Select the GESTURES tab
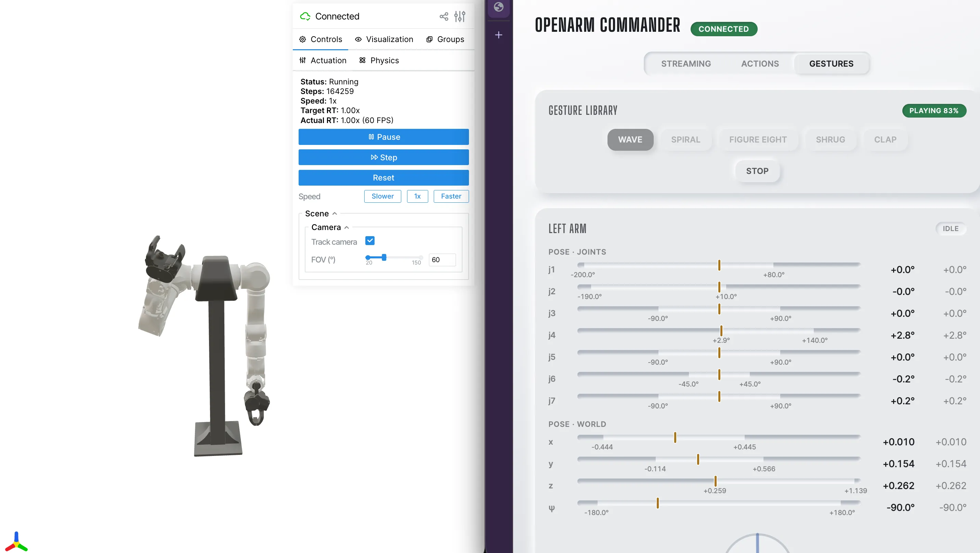 click(831, 64)
